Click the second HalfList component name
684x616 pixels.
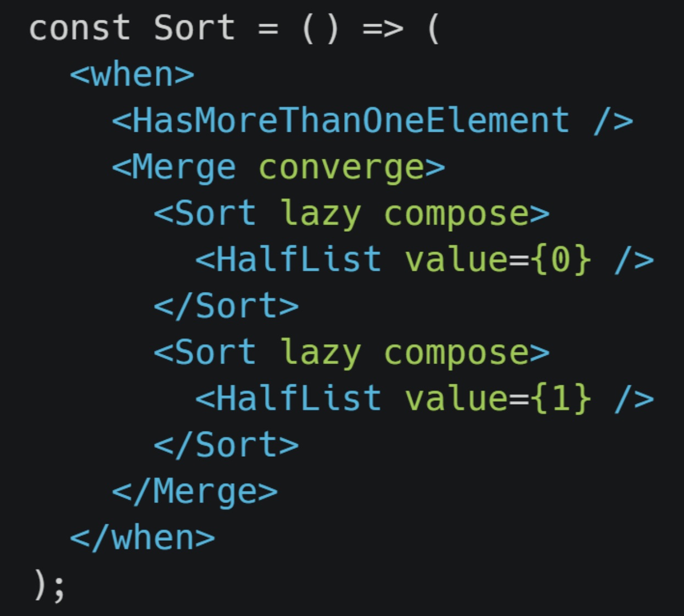pos(299,398)
